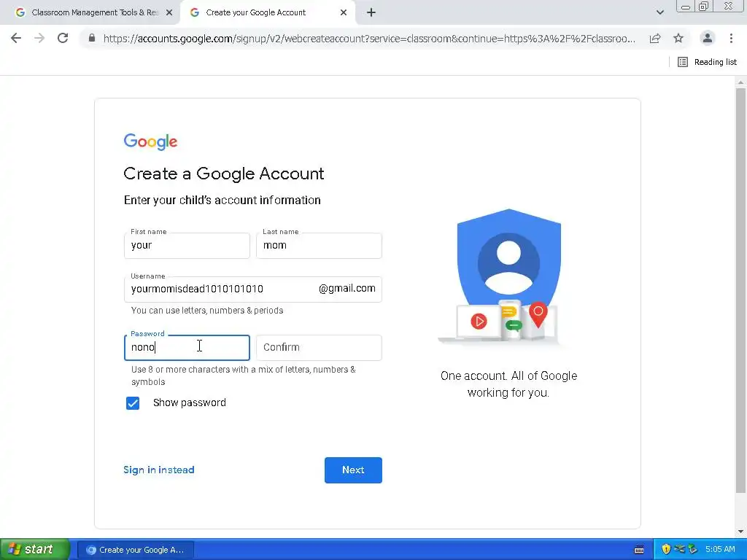Click the network connection tray icon
Screen dimensions: 747x560
[x=679, y=549]
